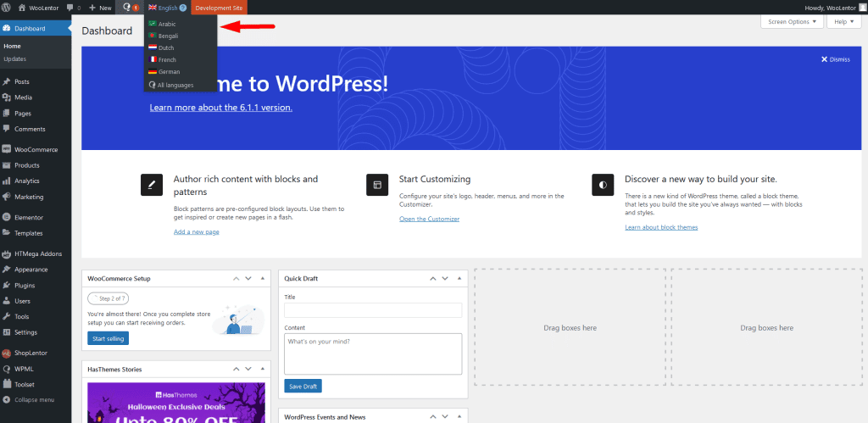Move WooCommerce Setup panel down
The image size is (868, 423).
248,279
